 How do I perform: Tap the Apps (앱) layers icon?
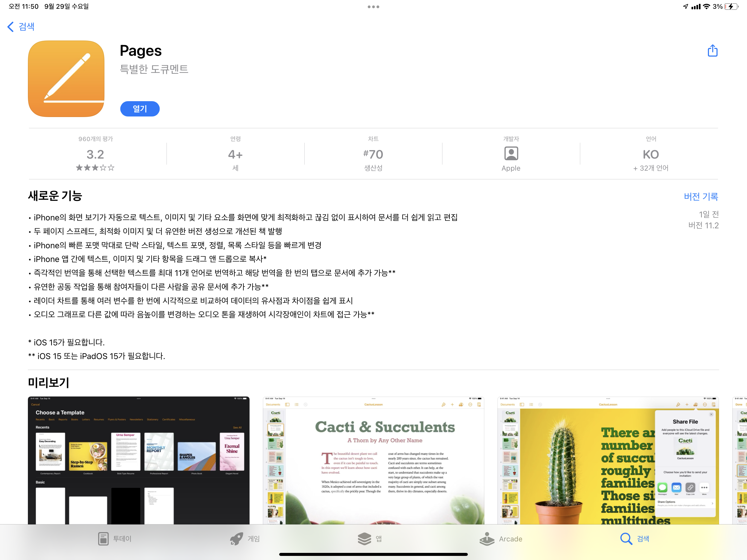(x=364, y=539)
